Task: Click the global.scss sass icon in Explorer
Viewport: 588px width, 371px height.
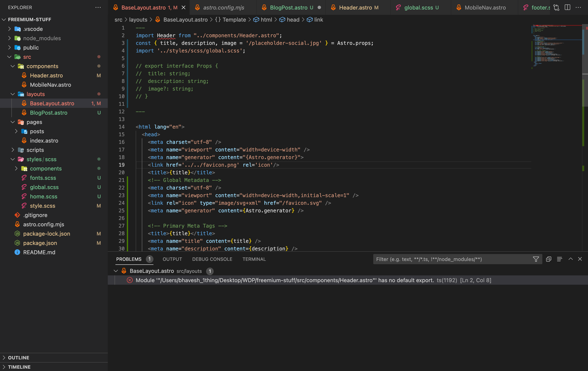Action: pyautogui.click(x=24, y=187)
